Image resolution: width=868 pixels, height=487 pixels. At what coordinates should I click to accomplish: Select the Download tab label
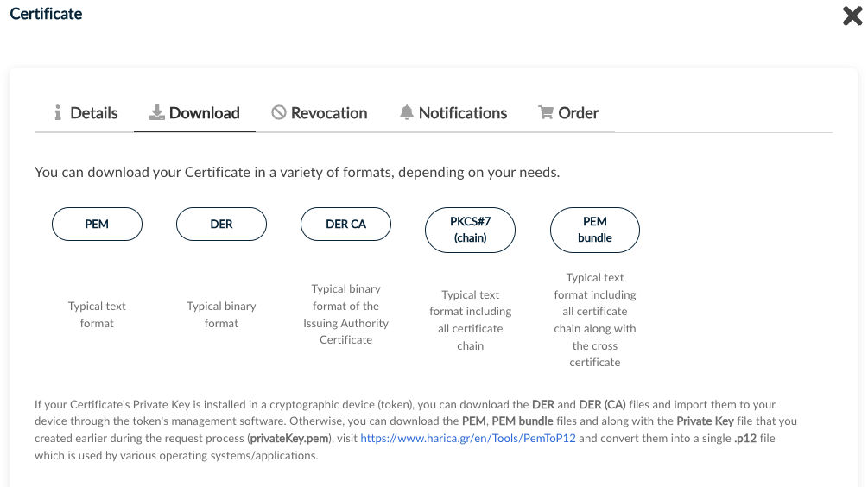tap(204, 113)
